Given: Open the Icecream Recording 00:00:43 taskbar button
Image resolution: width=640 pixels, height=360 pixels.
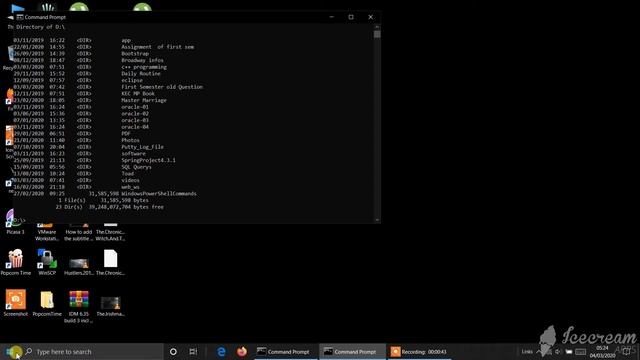Looking at the screenshot, I should 420,351.
